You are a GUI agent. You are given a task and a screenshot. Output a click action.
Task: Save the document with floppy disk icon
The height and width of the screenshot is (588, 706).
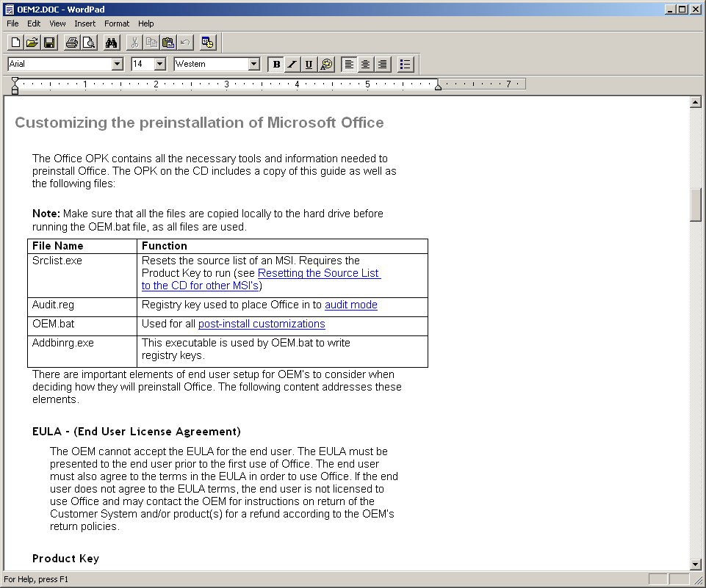[x=49, y=43]
